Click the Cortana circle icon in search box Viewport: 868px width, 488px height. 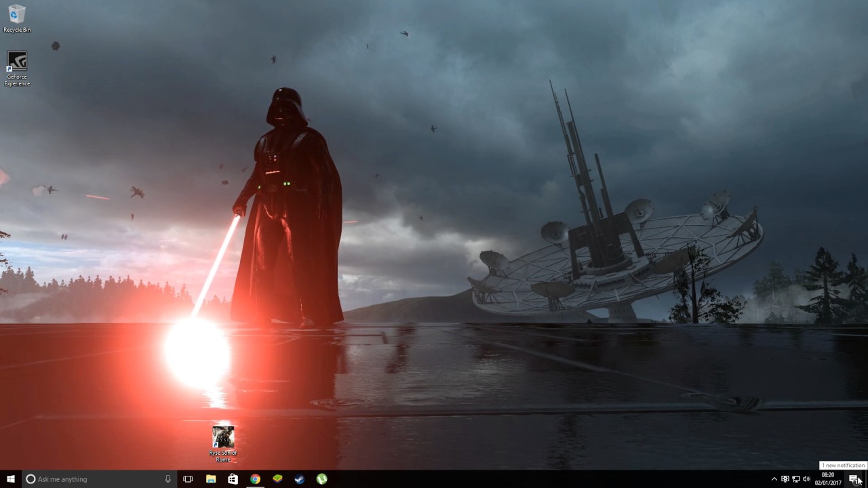click(x=31, y=479)
